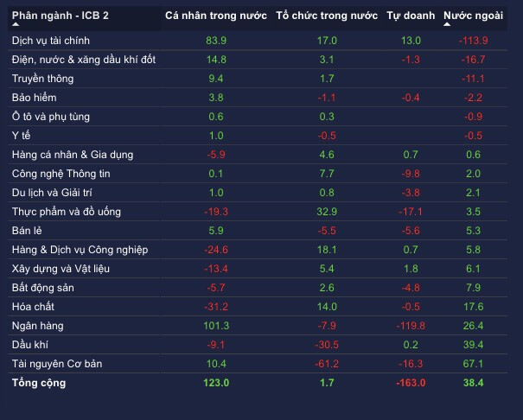This screenshot has height=420, width=523.
Task: Select the Dịch vụ tài chính row
Action: click(51, 41)
